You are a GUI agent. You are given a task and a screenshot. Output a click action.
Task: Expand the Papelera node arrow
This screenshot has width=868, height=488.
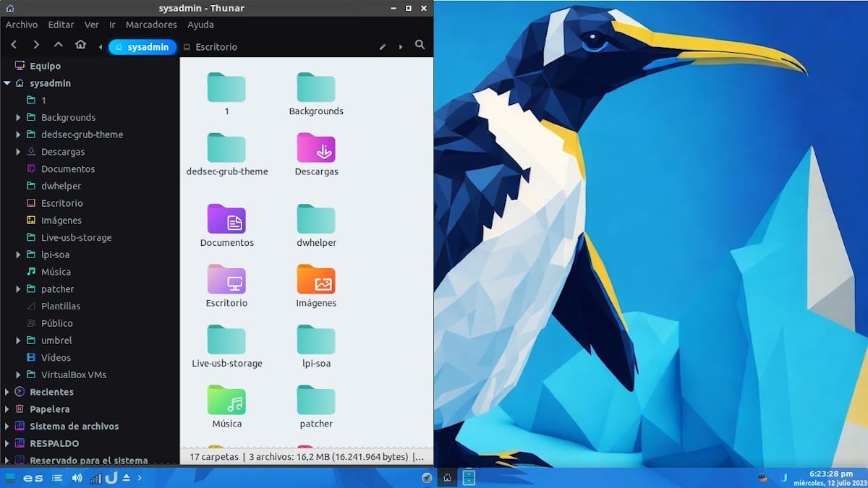[x=7, y=409]
